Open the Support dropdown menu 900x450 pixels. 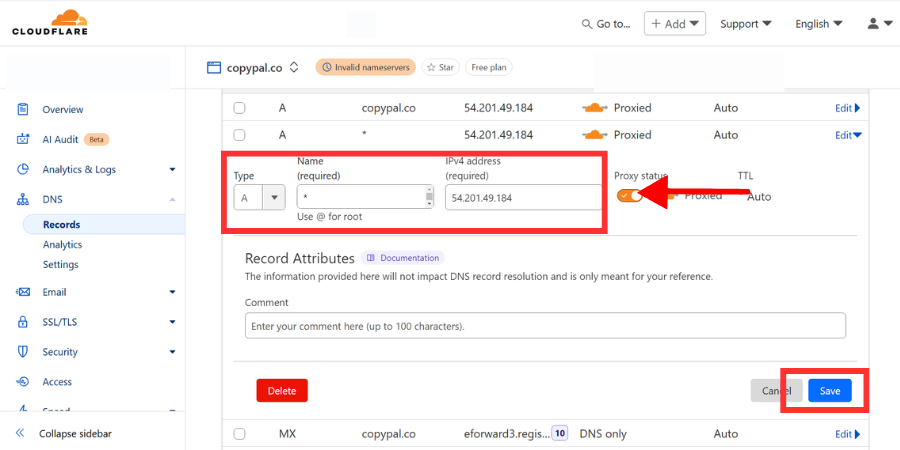(747, 24)
